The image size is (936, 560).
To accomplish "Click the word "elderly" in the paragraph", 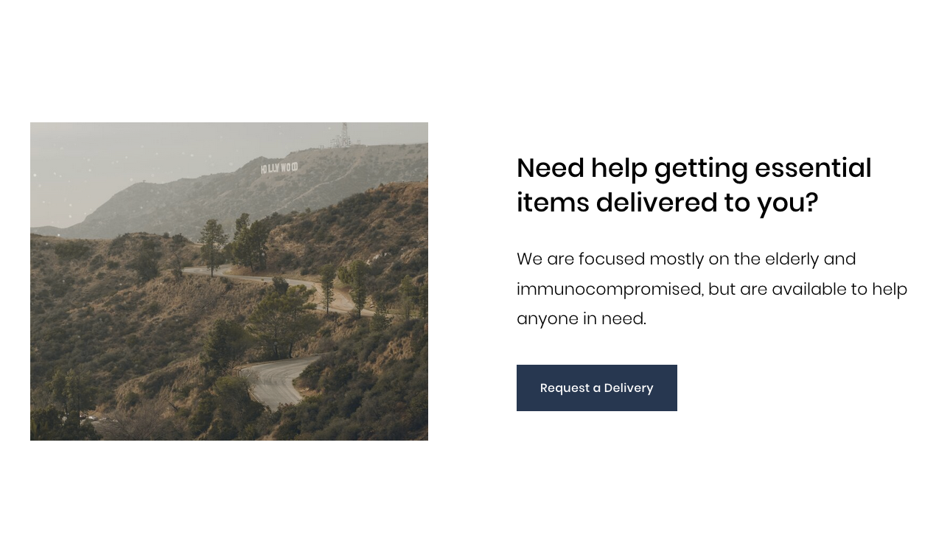I will tap(792, 259).
